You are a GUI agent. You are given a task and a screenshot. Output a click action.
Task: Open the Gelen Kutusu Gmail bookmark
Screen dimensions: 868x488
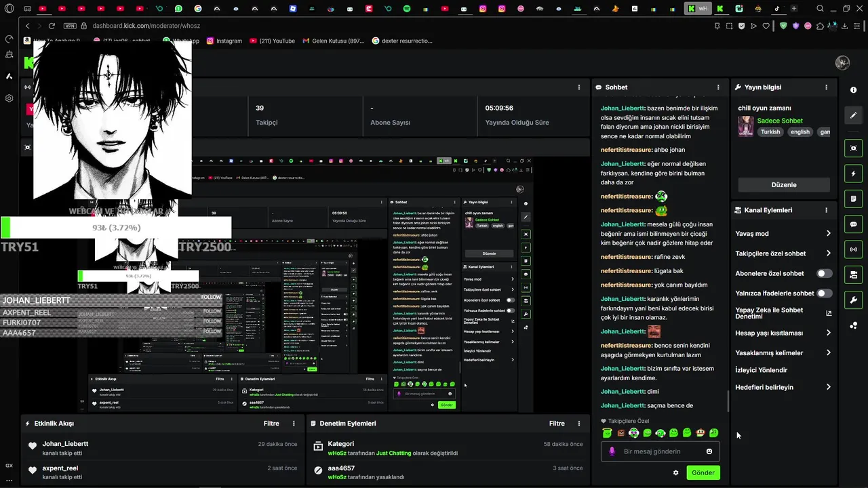(x=334, y=41)
